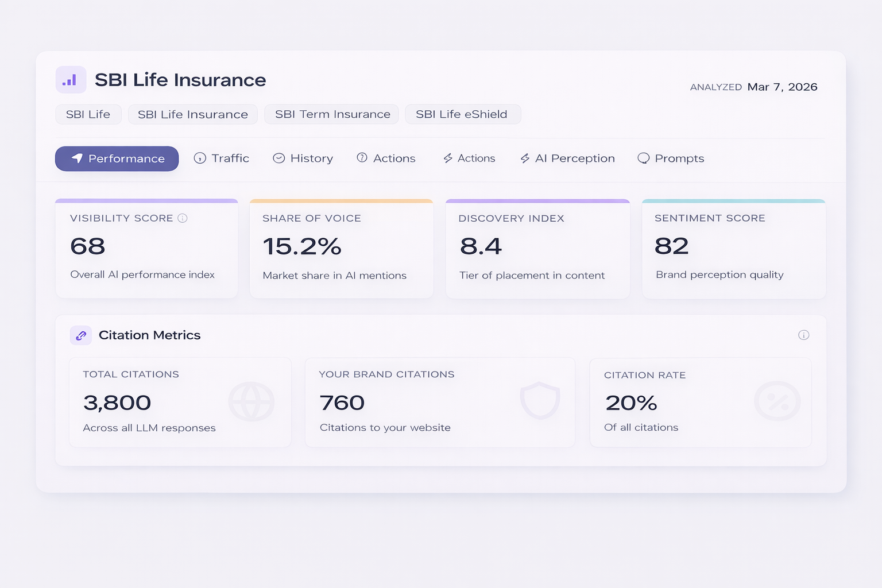Click the globe icon in the Total Citations card
Screen dimensions: 882x588
coord(251,401)
